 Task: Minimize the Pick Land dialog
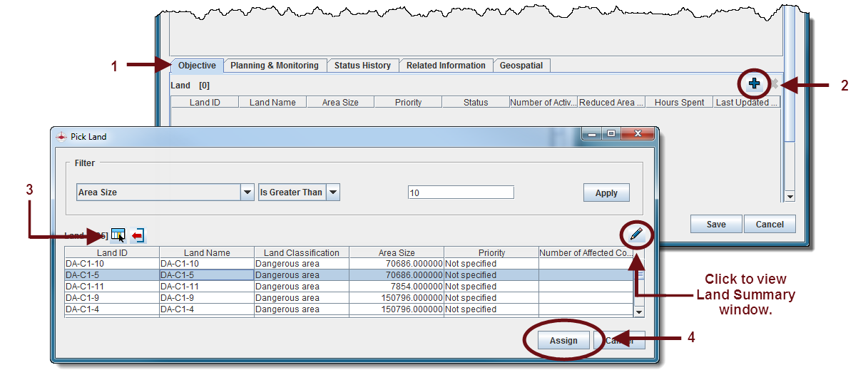coord(593,134)
